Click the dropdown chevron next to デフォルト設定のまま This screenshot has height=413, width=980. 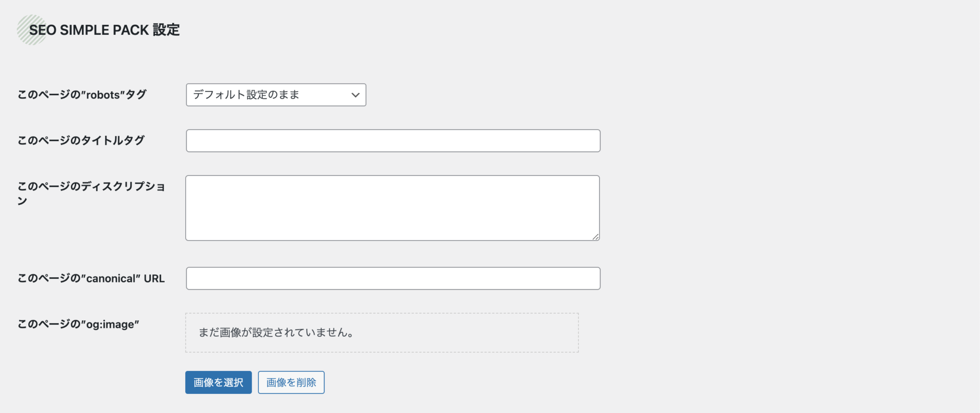(355, 95)
